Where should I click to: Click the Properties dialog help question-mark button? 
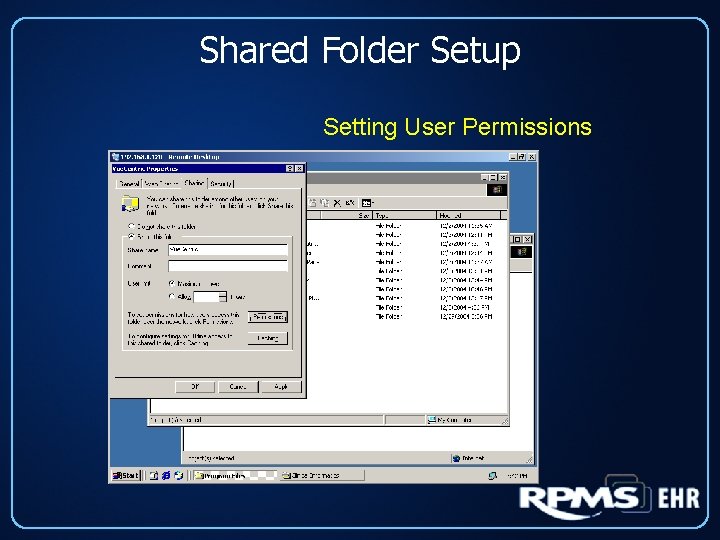[x=290, y=169]
